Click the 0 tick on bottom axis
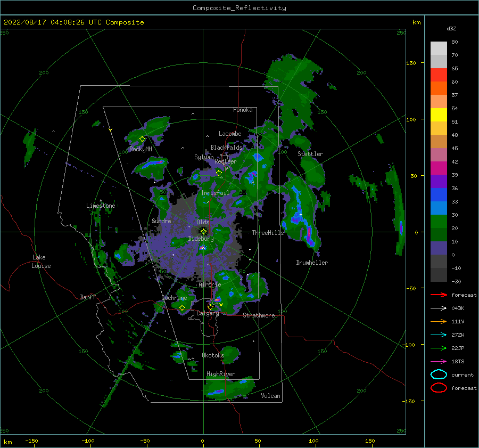 coord(202,441)
